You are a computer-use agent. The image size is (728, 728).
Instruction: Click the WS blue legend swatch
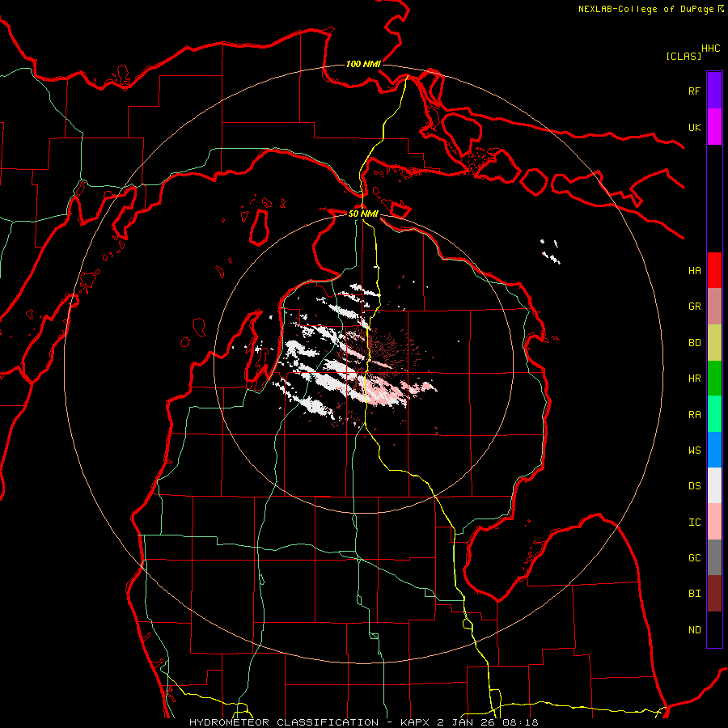point(714,450)
